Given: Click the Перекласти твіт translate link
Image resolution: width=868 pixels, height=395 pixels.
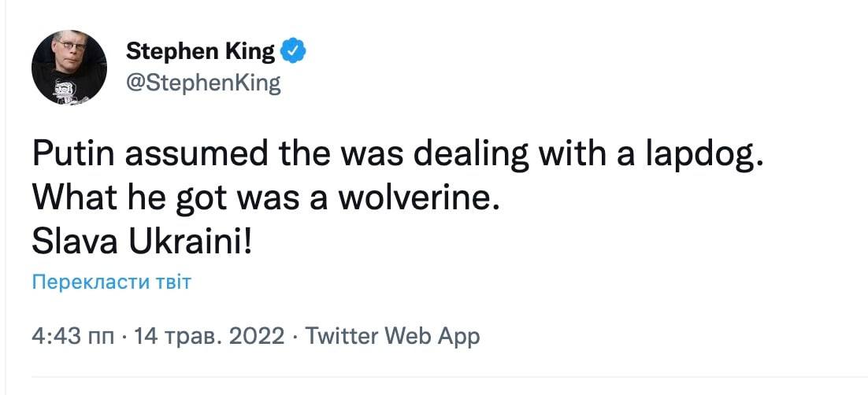Looking at the screenshot, I should [111, 282].
